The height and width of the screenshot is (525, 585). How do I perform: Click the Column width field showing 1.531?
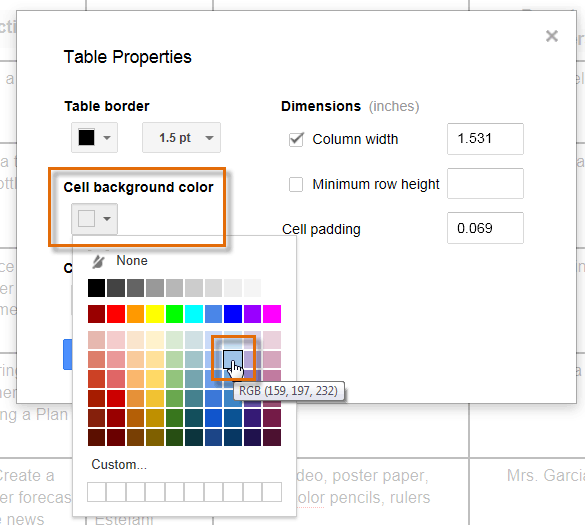[x=485, y=139]
